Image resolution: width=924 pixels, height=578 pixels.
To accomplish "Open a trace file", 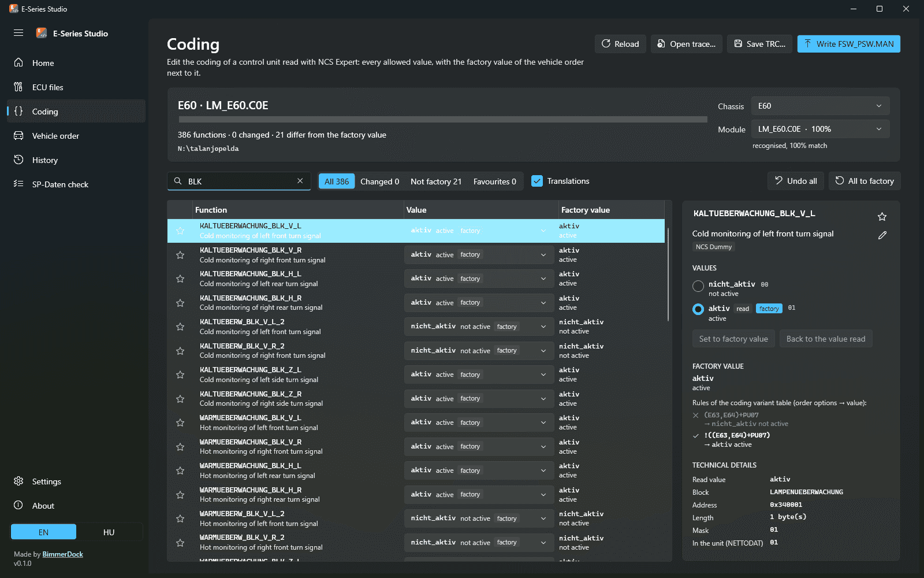I will pos(687,44).
